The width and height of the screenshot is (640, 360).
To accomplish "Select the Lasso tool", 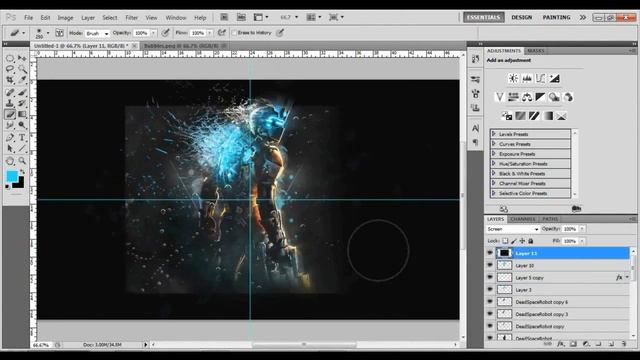I will click(x=10, y=69).
